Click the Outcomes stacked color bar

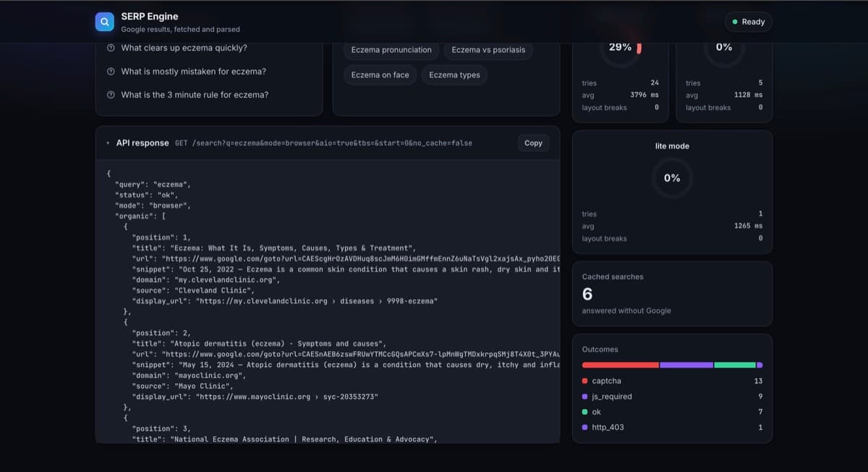[672, 365]
